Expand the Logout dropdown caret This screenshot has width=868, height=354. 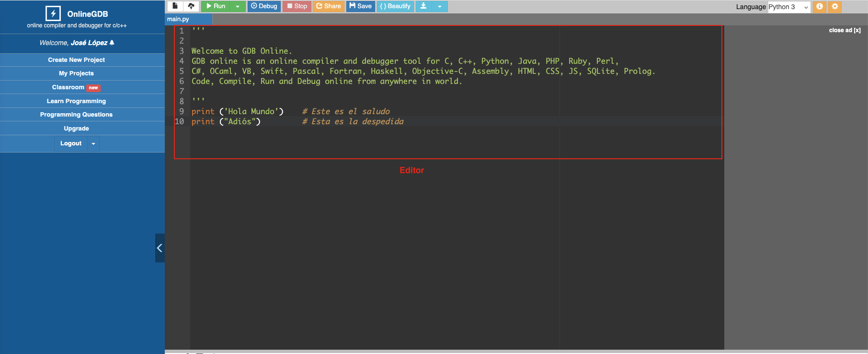[93, 143]
